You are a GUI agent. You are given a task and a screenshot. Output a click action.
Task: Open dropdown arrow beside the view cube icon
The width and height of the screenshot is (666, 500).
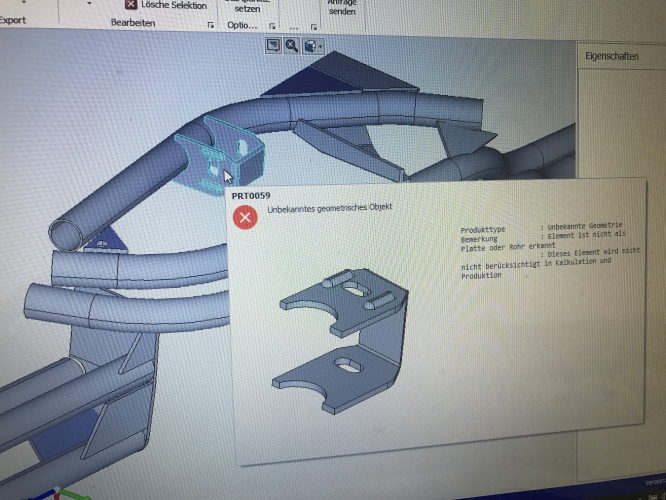pyautogui.click(x=322, y=46)
